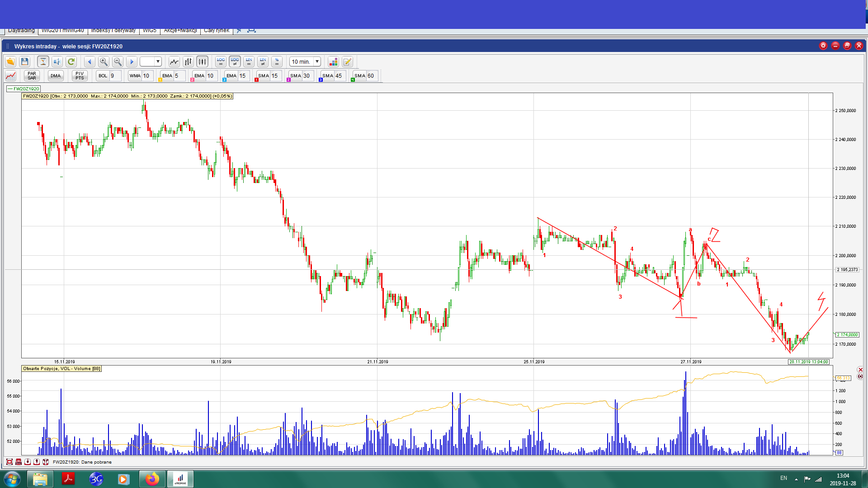
Task: Switch to the Cały rynek tab
Action: [217, 31]
